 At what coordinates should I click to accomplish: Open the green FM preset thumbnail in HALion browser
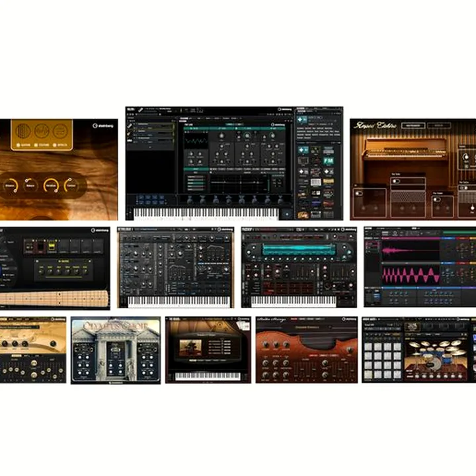328,161
